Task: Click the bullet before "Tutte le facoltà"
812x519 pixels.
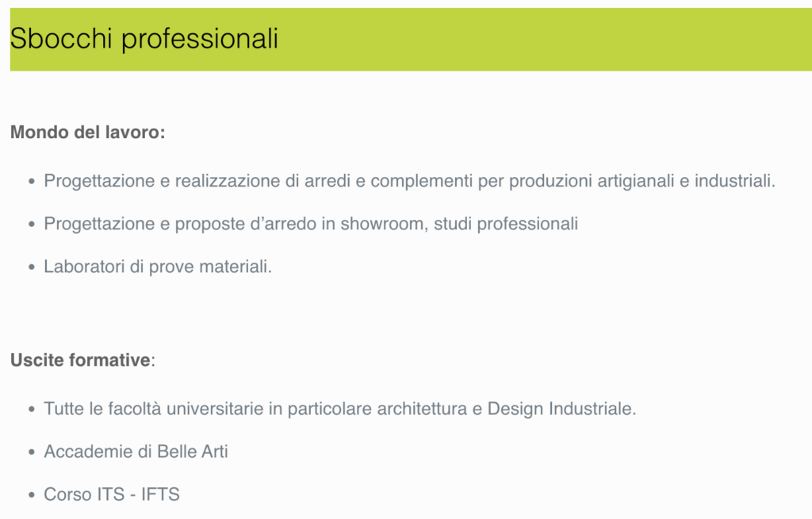Action: 32,410
